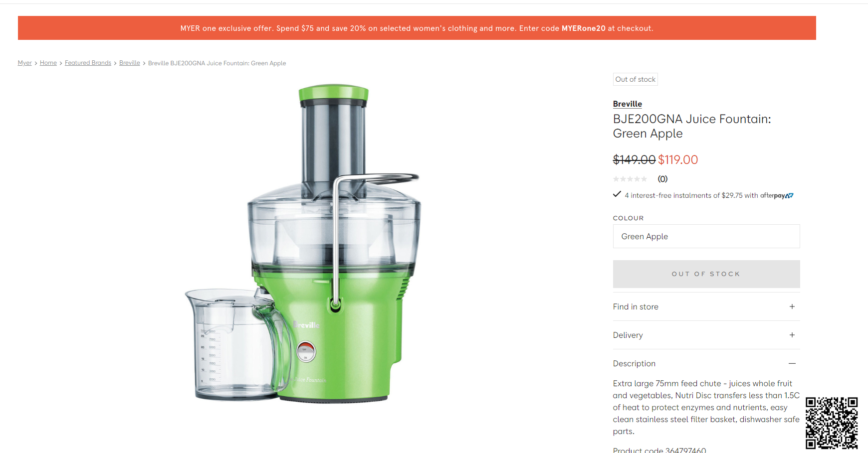Click the MYER one offer banner
868x453 pixels.
tap(417, 28)
